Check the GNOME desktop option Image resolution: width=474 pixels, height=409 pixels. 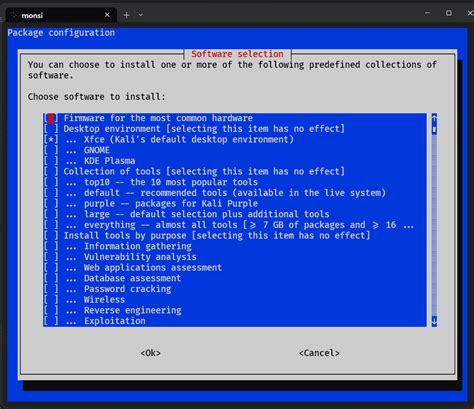click(x=51, y=150)
